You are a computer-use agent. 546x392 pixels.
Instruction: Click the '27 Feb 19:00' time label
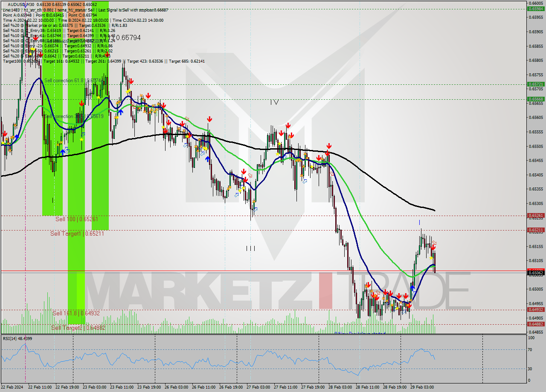pyautogui.click(x=313, y=387)
